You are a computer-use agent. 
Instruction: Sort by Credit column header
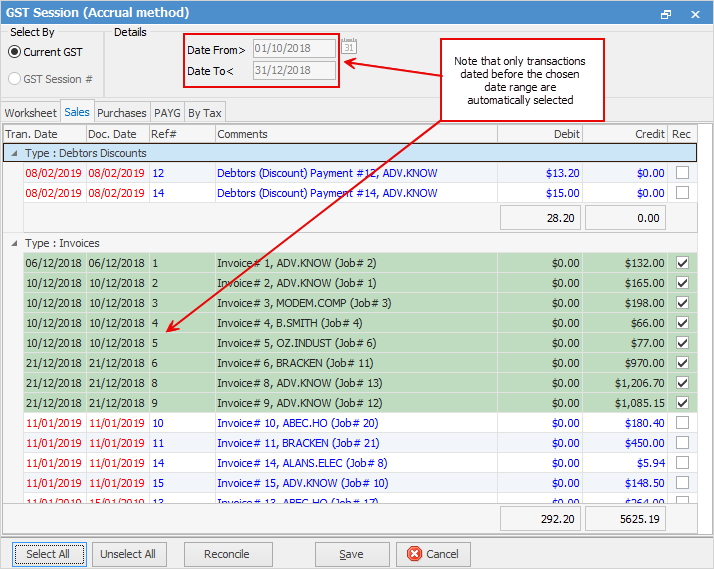tap(625, 134)
